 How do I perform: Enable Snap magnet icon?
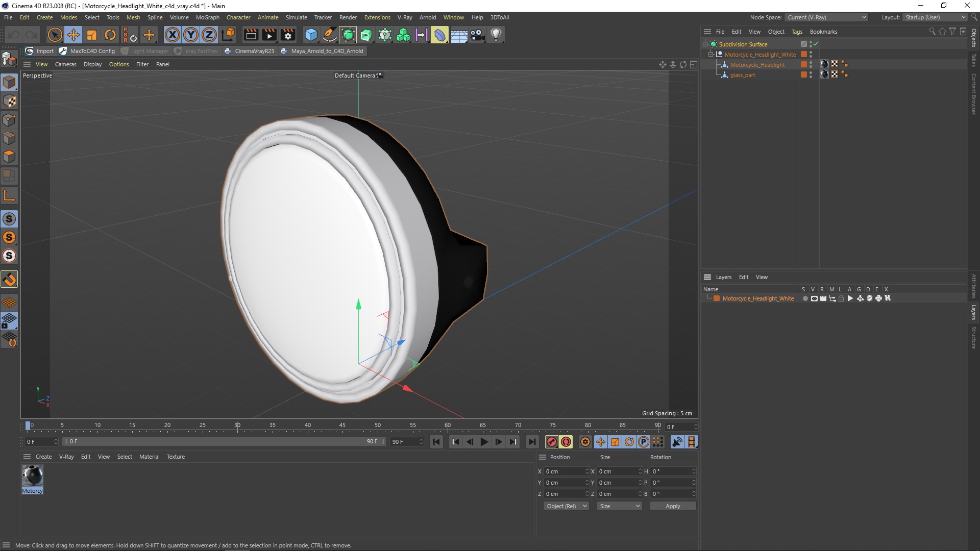[x=9, y=279]
